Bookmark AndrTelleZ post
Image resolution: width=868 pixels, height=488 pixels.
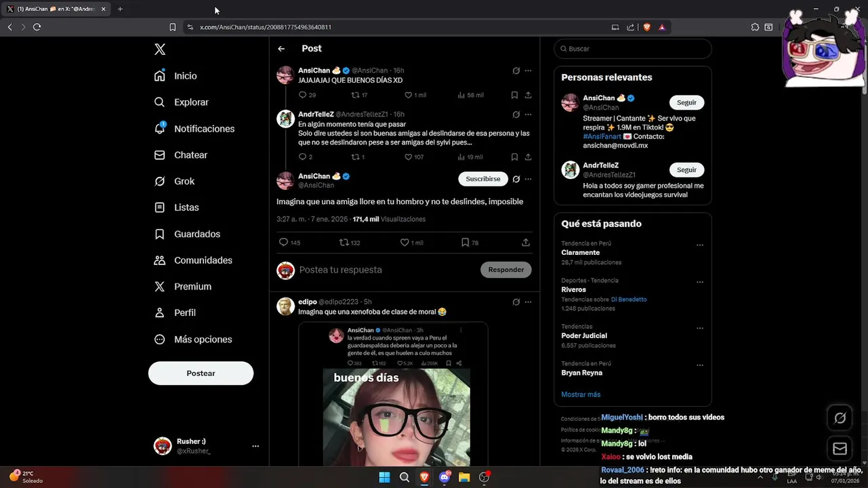(x=514, y=157)
